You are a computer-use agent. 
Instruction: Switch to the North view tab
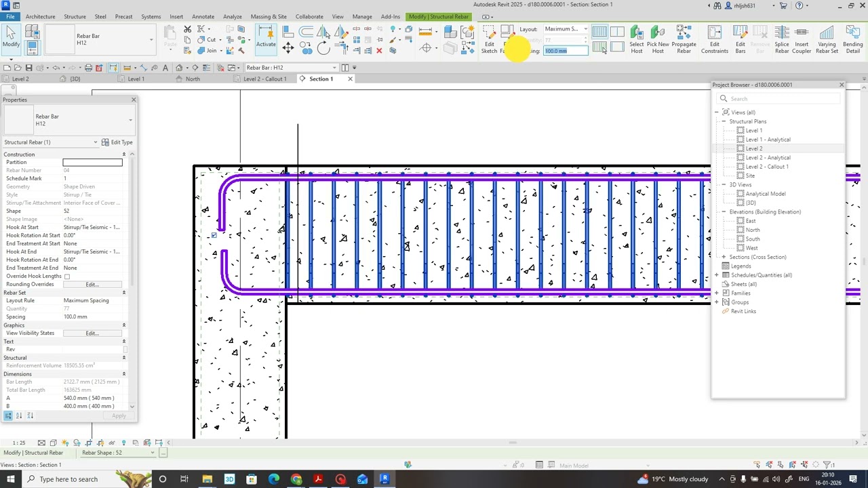click(x=193, y=79)
